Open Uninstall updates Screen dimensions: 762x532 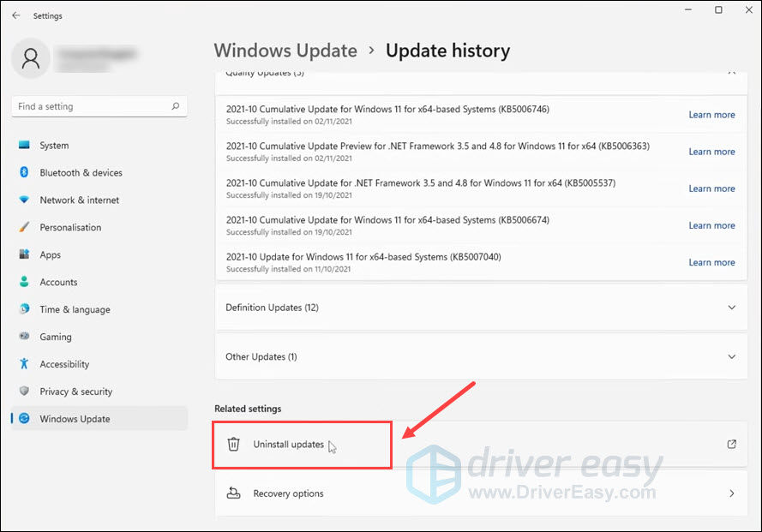tap(481, 444)
